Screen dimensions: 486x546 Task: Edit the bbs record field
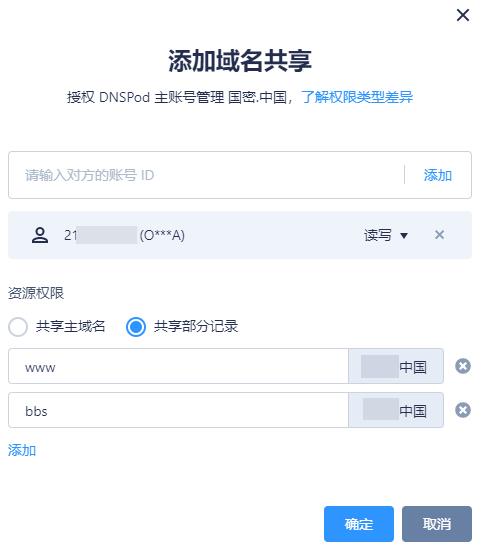coord(178,410)
